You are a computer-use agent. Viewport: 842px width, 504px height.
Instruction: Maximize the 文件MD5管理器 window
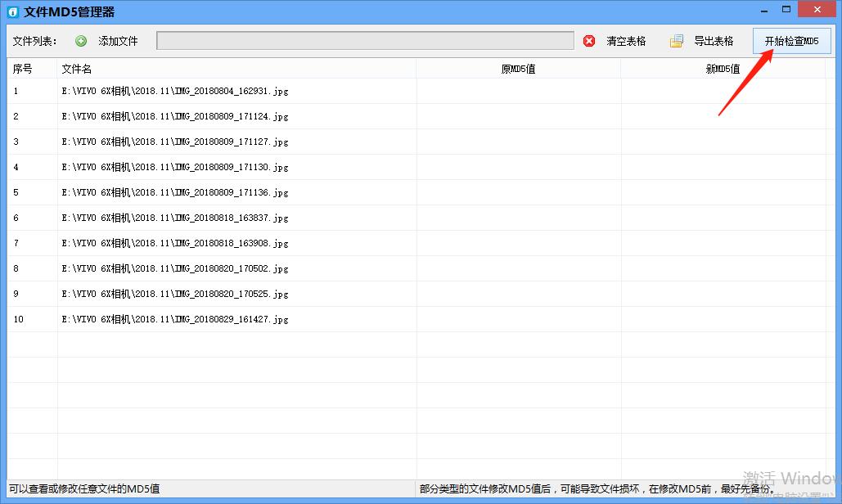[x=786, y=10]
